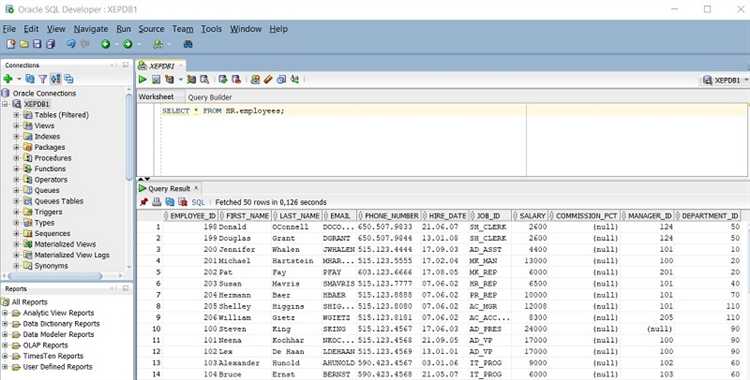Click the green plus New Connection icon

(x=8, y=79)
